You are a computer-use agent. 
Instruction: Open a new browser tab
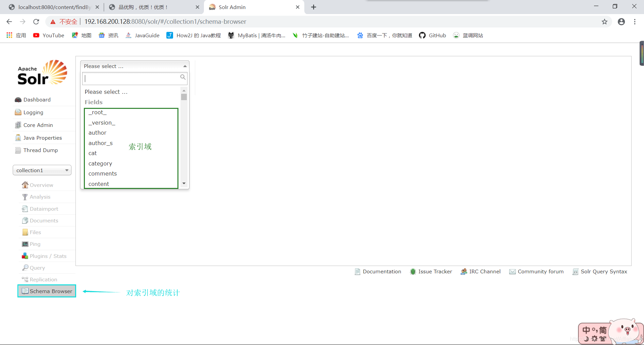pos(314,7)
